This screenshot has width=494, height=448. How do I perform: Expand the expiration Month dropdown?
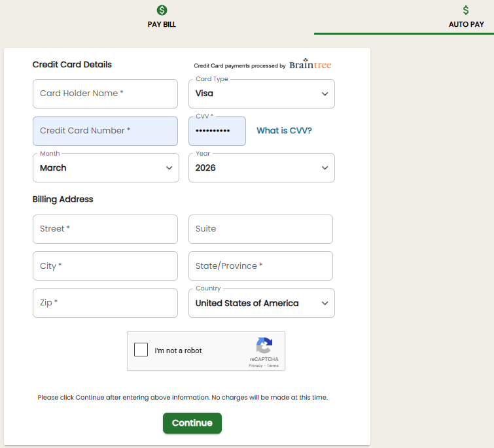tap(105, 168)
